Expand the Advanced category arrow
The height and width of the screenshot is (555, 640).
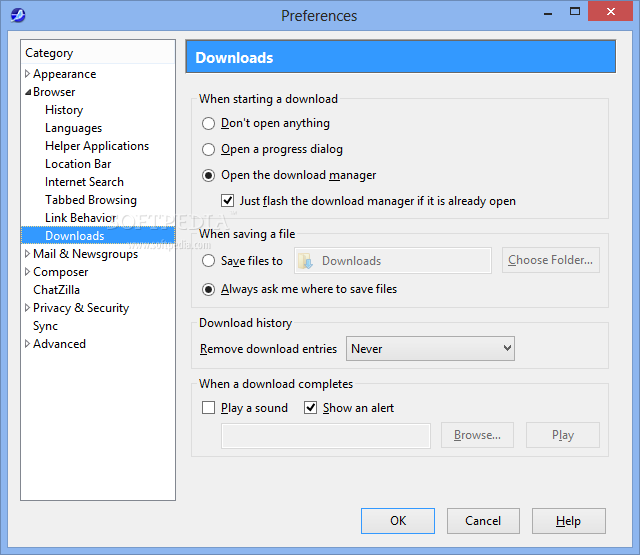point(27,344)
